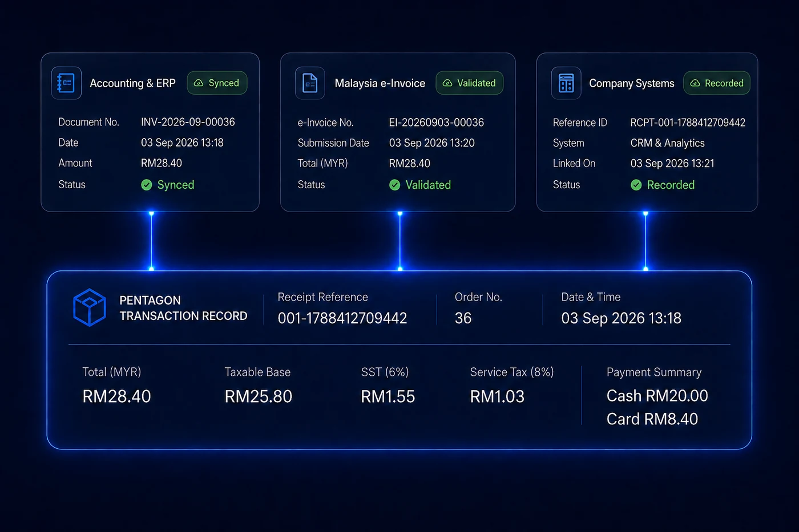Click submission date 03 Sep 2026 13:20
Image resolution: width=799 pixels, height=532 pixels.
[x=432, y=143]
